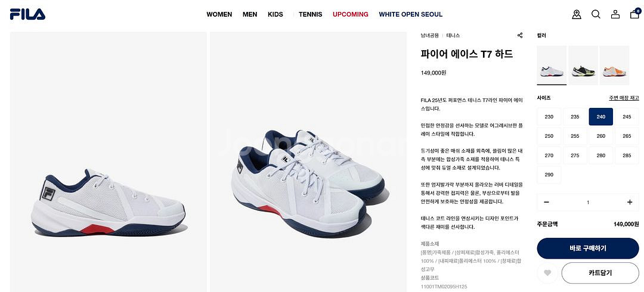Open the 주변 매장 재고 link
Viewport: 644px width, 292px height.
(x=624, y=98)
